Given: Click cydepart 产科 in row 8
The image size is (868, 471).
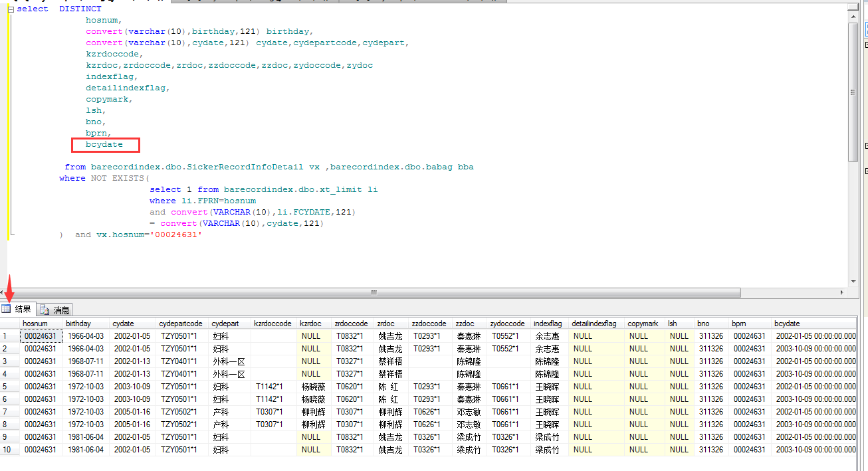Looking at the screenshot, I should pyautogui.click(x=229, y=424).
